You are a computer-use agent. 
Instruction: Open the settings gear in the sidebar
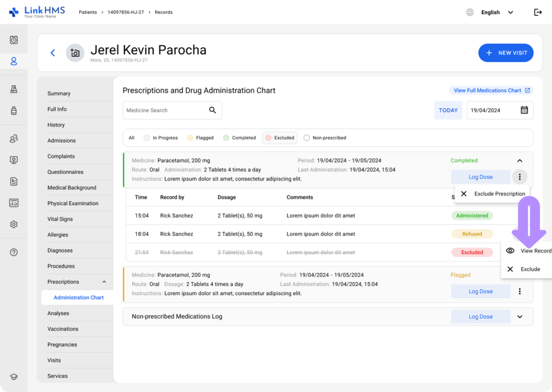(x=14, y=225)
